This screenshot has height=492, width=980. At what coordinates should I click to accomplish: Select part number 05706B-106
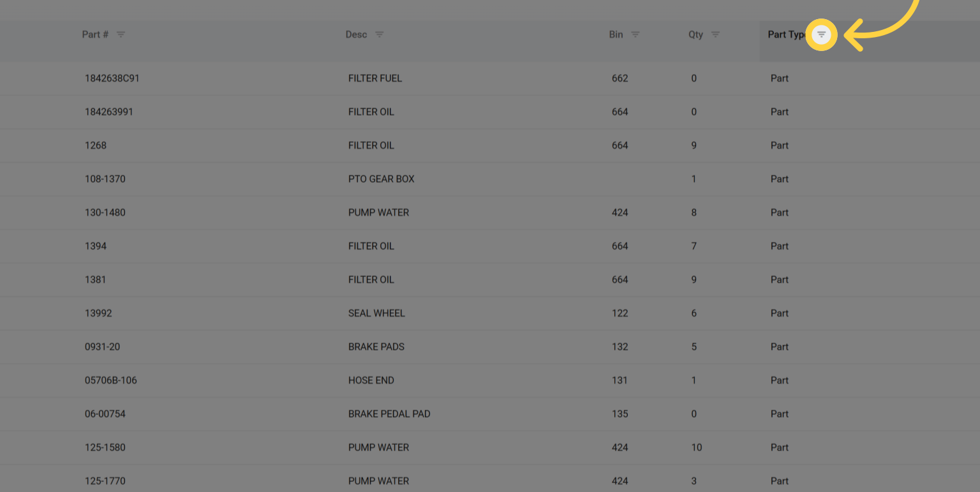tap(110, 380)
